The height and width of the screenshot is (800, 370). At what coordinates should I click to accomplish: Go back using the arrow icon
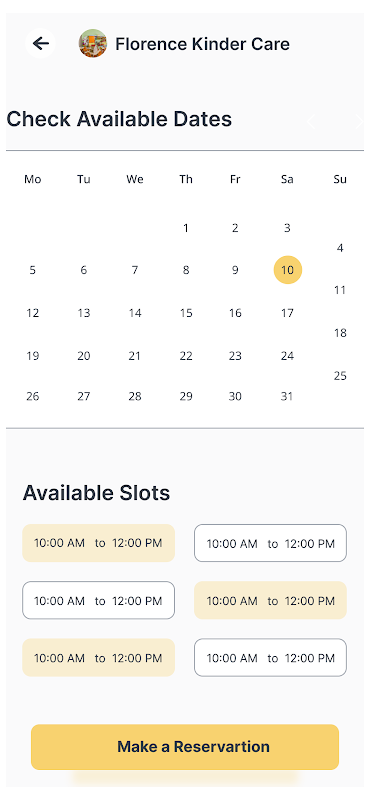tap(40, 43)
